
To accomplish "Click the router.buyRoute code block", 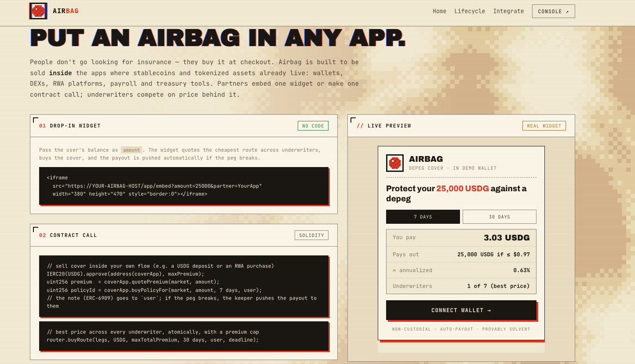I will click(184, 336).
